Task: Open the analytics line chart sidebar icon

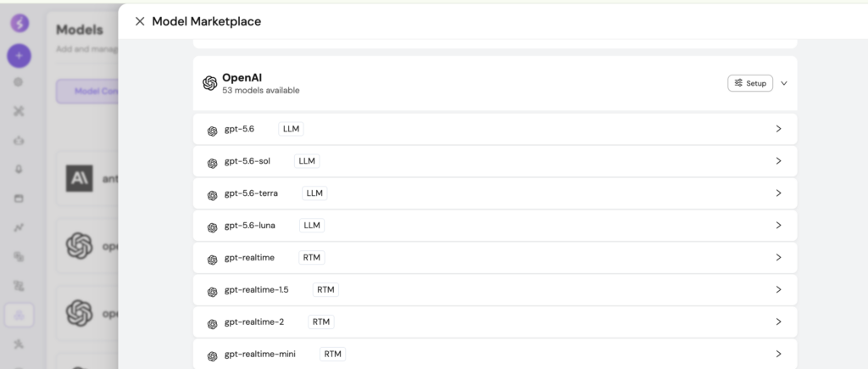Action: pos(19,227)
